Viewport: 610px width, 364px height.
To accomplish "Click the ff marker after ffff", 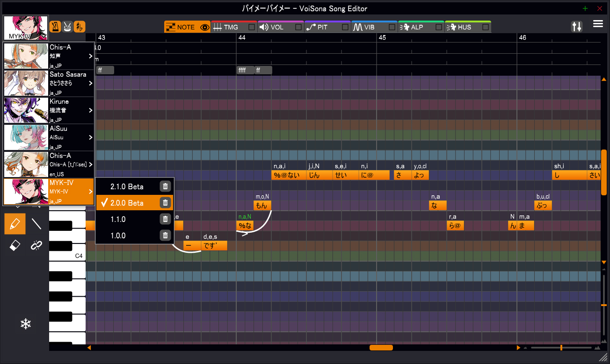I will pos(263,70).
